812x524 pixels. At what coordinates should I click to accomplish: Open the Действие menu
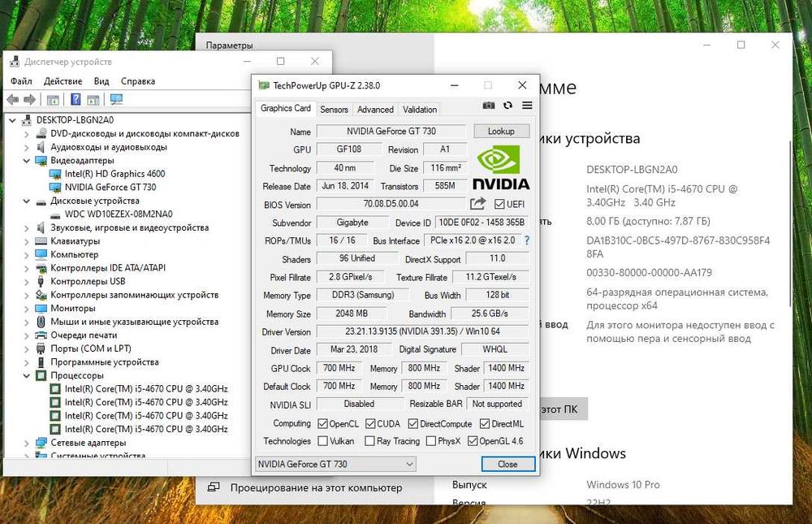click(63, 81)
